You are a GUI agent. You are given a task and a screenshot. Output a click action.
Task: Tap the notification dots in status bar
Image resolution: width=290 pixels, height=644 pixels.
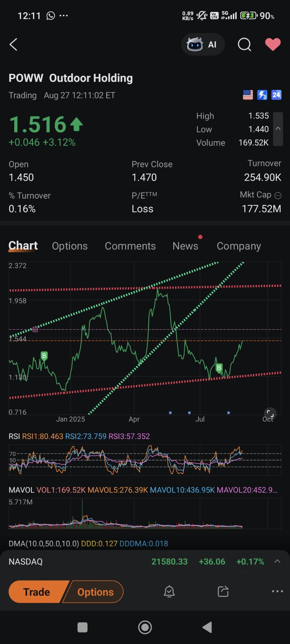point(64,16)
